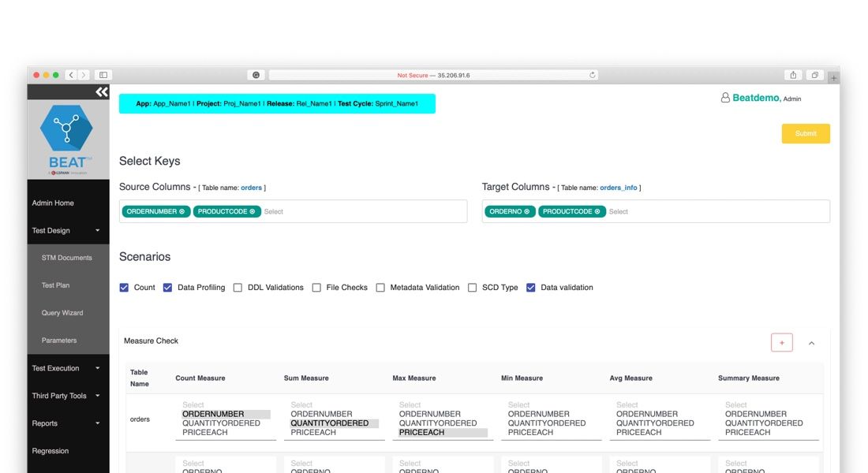Viewport: 868px width, 473px height.
Task: Click the Submit button
Action: click(806, 133)
